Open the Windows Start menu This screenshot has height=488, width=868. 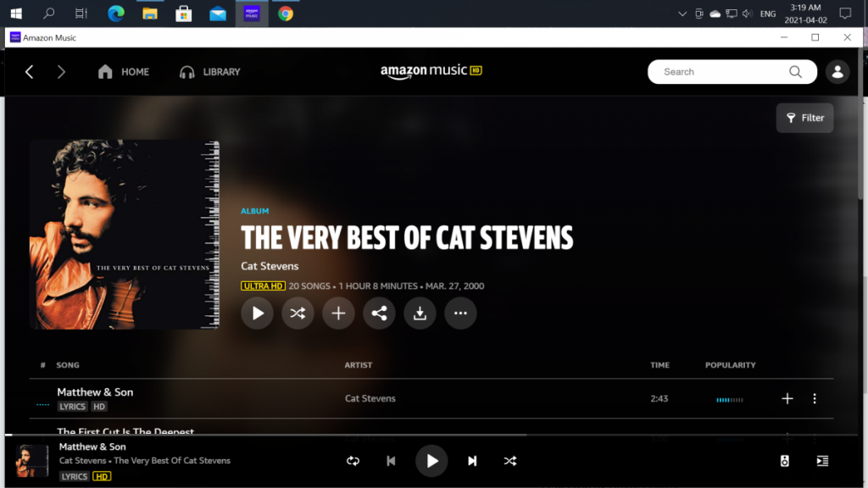pos(16,14)
